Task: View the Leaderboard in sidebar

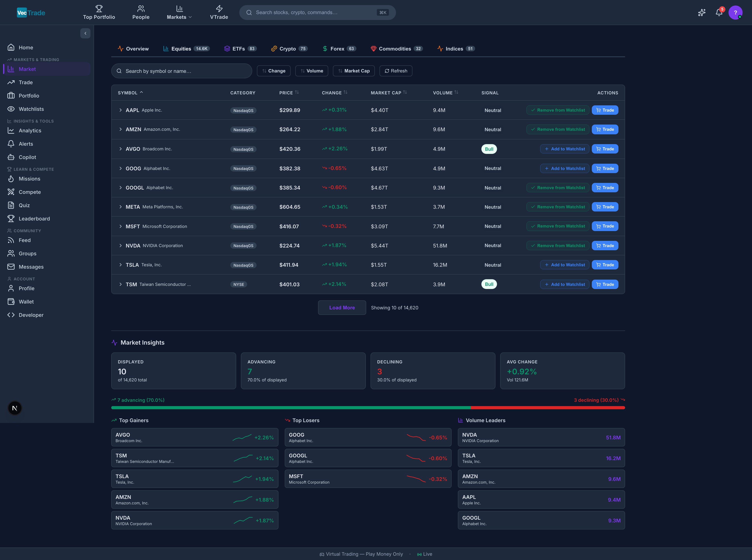Action: click(47, 219)
